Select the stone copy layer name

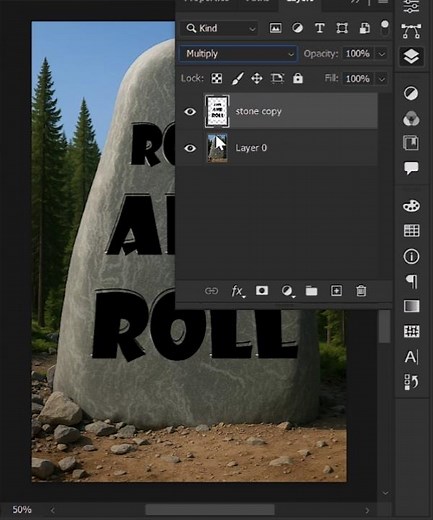coord(258,111)
